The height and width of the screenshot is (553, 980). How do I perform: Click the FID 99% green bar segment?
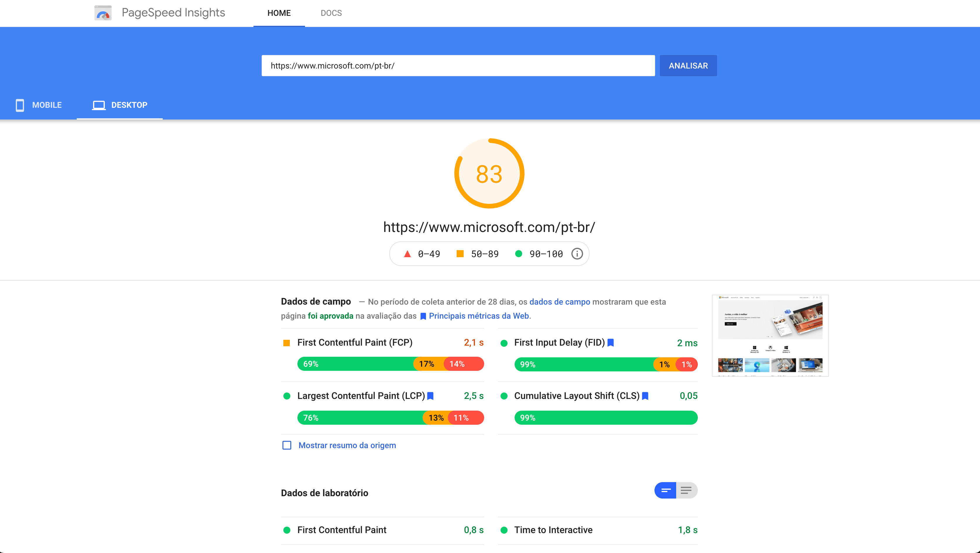pyautogui.click(x=584, y=364)
